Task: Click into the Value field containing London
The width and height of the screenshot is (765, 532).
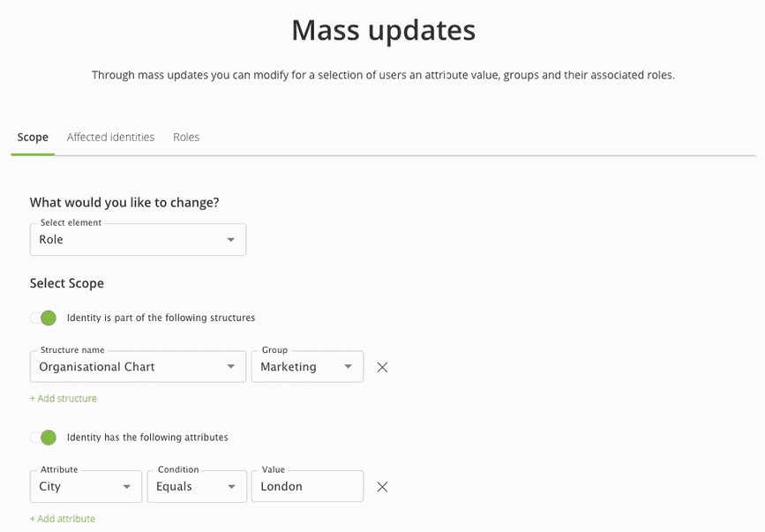Action: click(x=306, y=487)
